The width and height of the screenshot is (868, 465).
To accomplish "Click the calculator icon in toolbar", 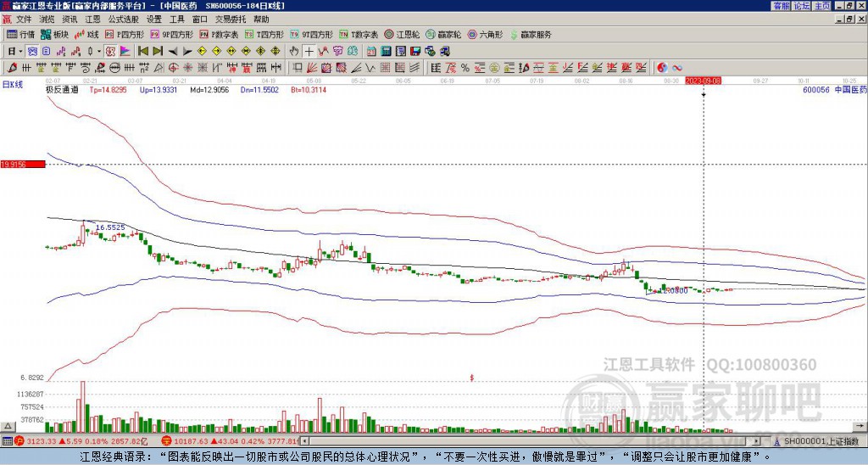I will [x=386, y=51].
